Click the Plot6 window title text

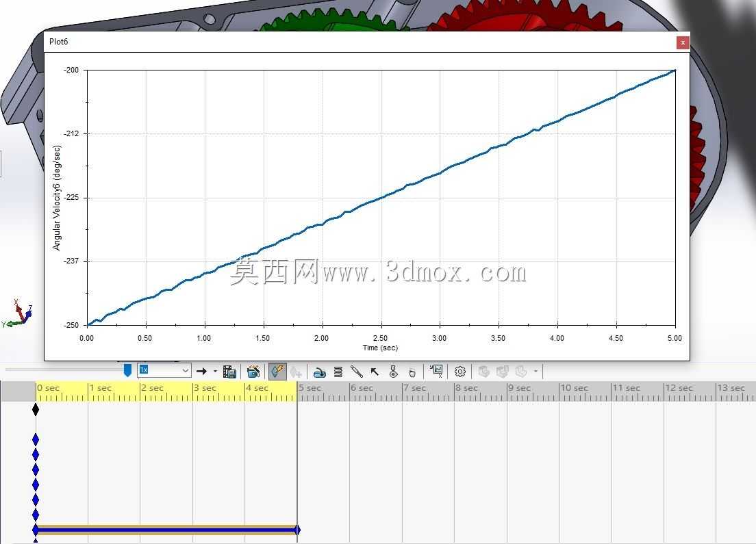[x=58, y=42]
